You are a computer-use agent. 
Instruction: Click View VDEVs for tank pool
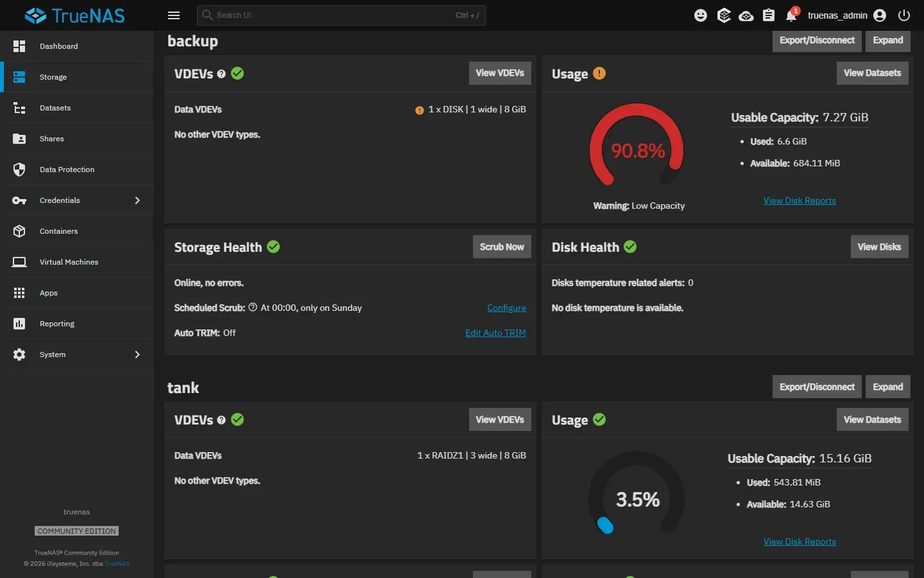(x=500, y=419)
